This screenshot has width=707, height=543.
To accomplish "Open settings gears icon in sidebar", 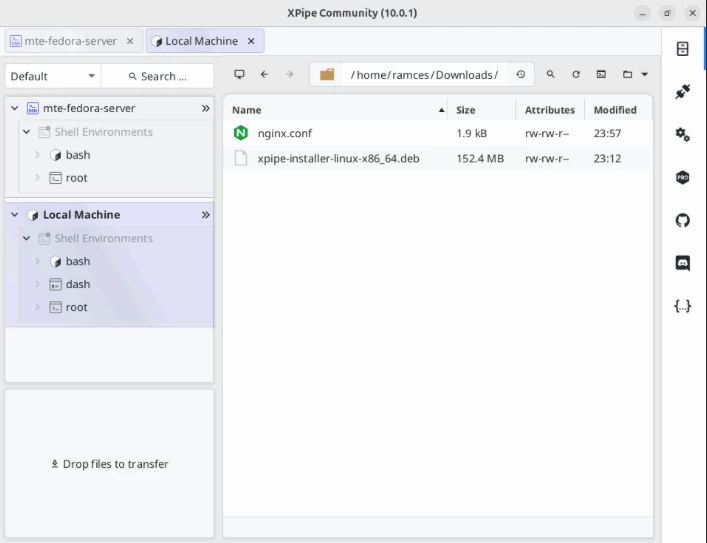I will (x=683, y=134).
